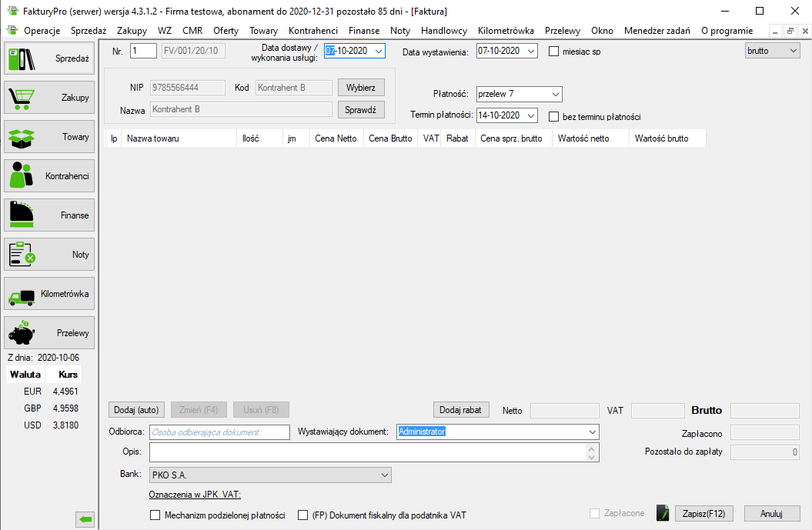Open the Zakupy shopping cart module

click(49, 98)
